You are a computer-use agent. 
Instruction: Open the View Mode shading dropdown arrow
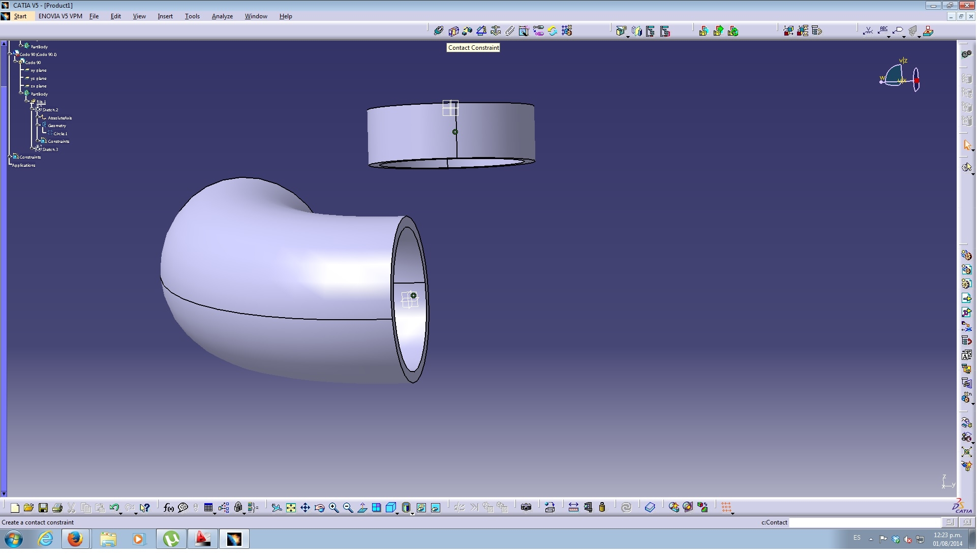(412, 513)
